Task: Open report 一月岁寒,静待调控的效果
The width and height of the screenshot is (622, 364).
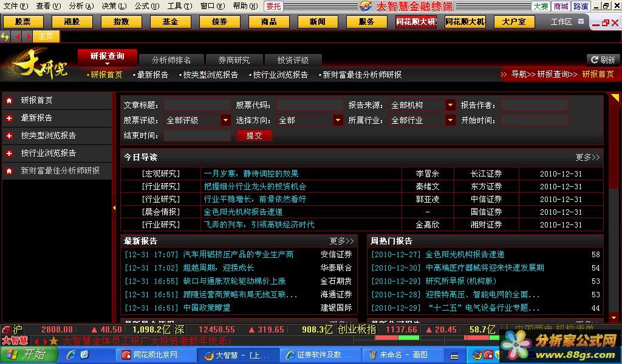Action: tap(251, 174)
